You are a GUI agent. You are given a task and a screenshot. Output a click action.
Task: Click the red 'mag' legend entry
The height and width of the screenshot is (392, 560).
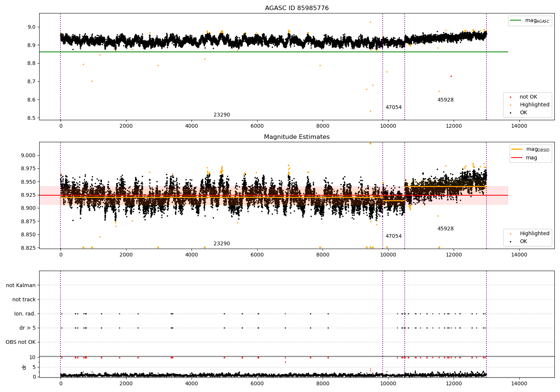(525, 158)
